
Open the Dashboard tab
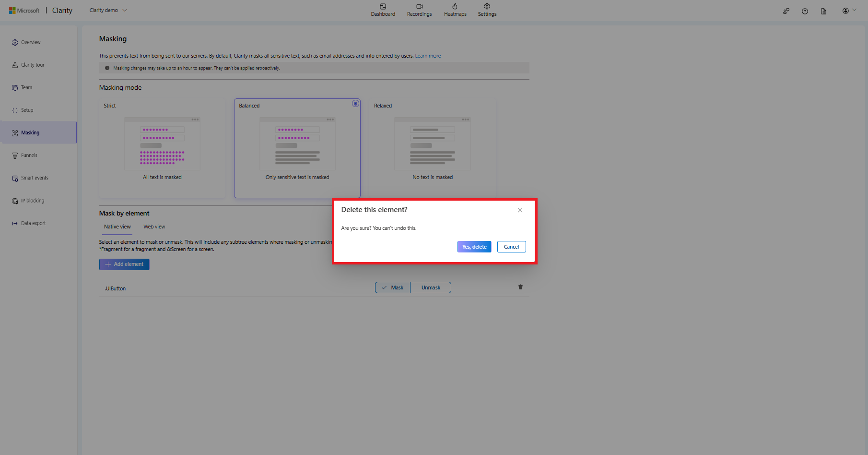[383, 10]
